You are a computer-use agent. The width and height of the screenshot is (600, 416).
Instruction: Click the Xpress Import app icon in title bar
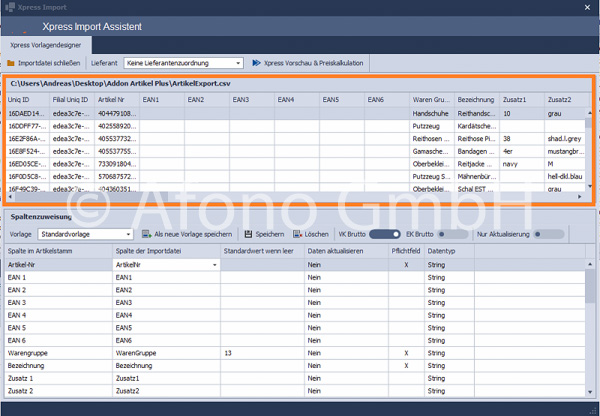pyautogui.click(x=10, y=7)
